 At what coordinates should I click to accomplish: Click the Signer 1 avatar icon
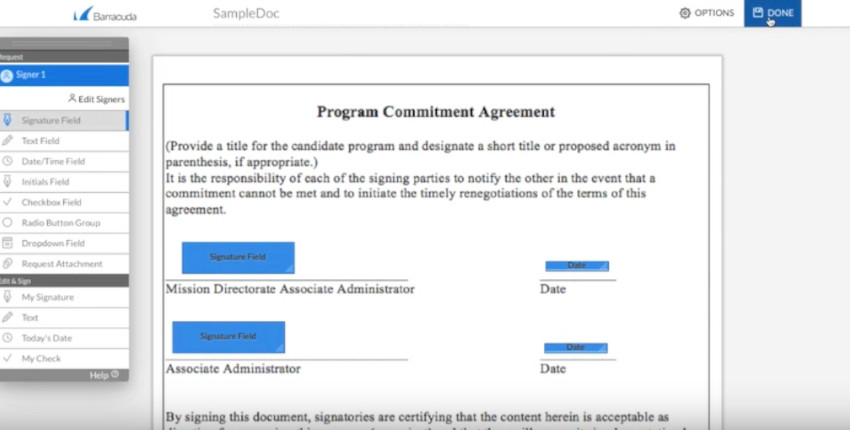coord(7,75)
